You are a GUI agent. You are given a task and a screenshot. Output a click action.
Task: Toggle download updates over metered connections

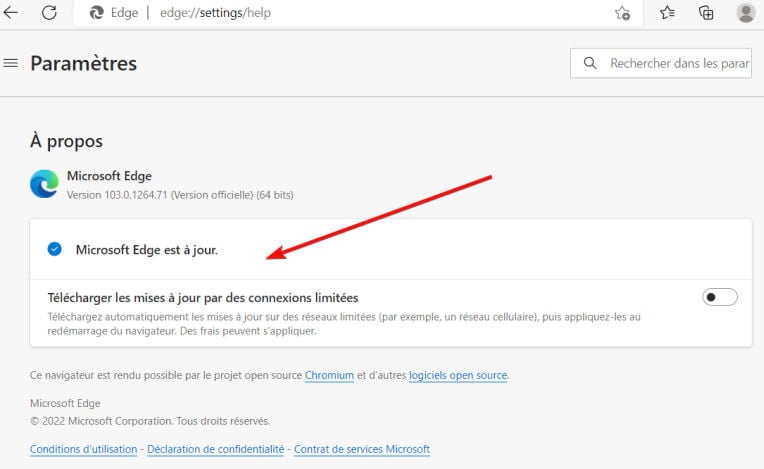[x=720, y=297]
